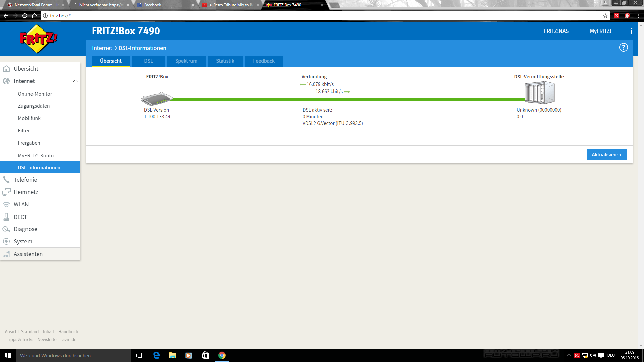
Task: Expand the DECT menu section
Action: click(x=20, y=217)
